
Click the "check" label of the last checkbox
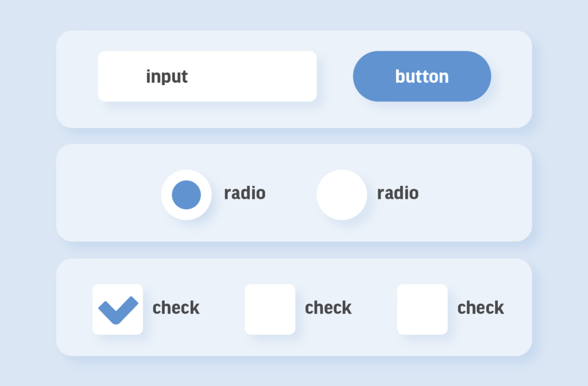[481, 308]
